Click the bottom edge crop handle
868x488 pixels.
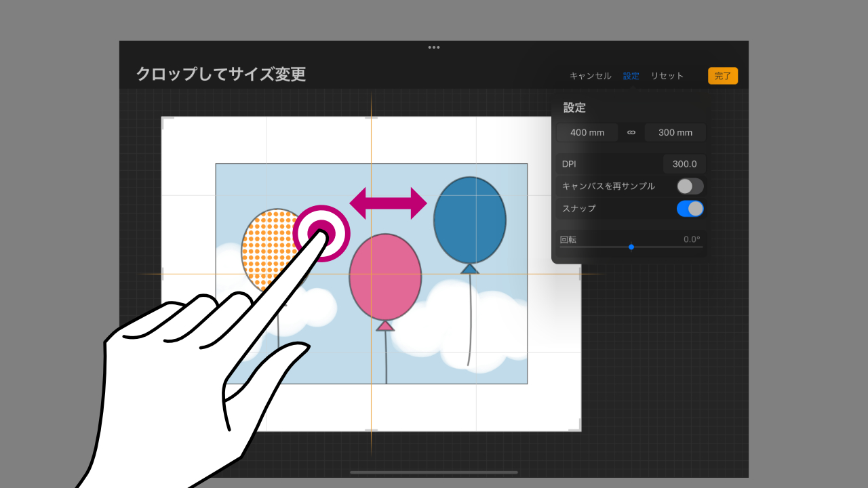coord(371,430)
